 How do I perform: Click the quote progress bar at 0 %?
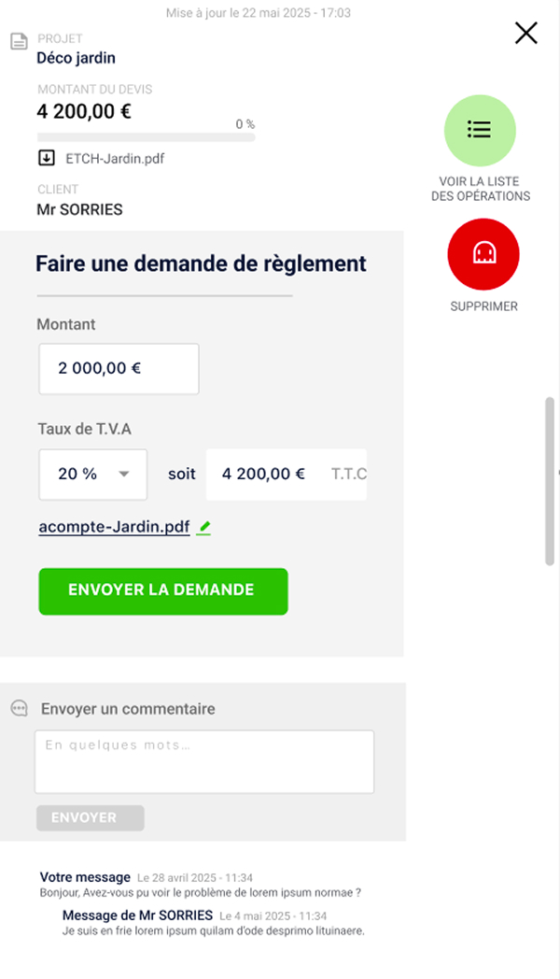pyautogui.click(x=146, y=137)
